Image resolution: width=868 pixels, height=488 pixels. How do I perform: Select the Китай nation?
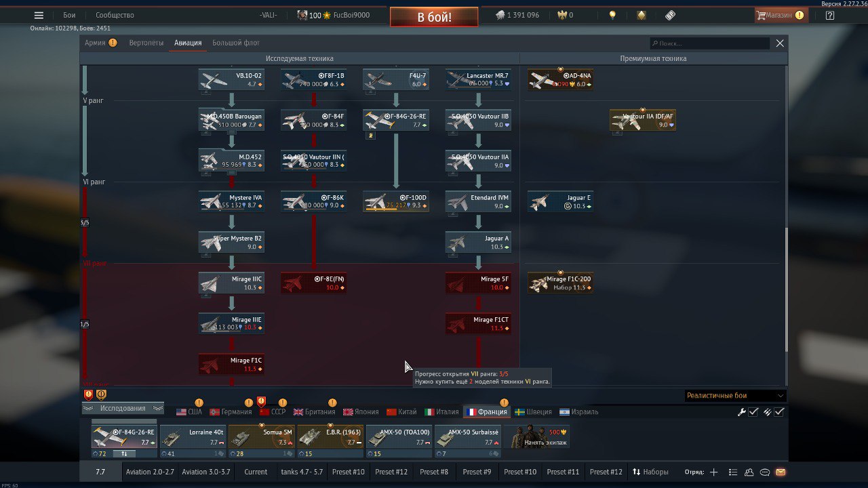pos(401,411)
